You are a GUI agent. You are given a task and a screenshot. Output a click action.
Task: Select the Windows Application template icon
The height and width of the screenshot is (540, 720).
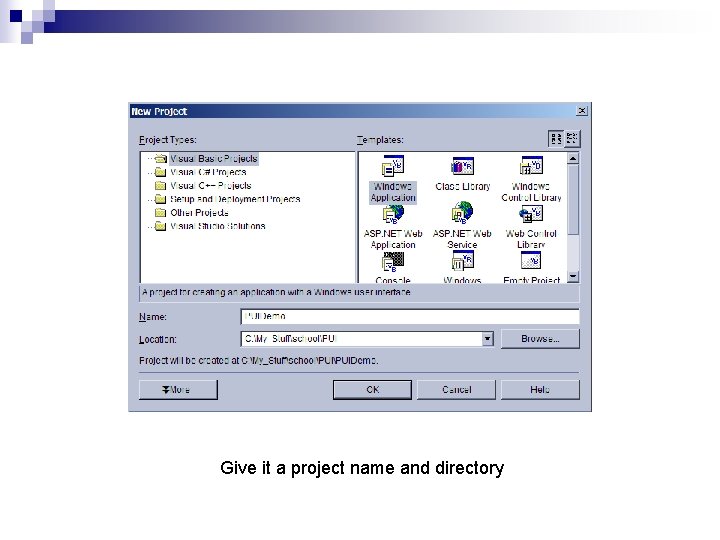coord(393,166)
